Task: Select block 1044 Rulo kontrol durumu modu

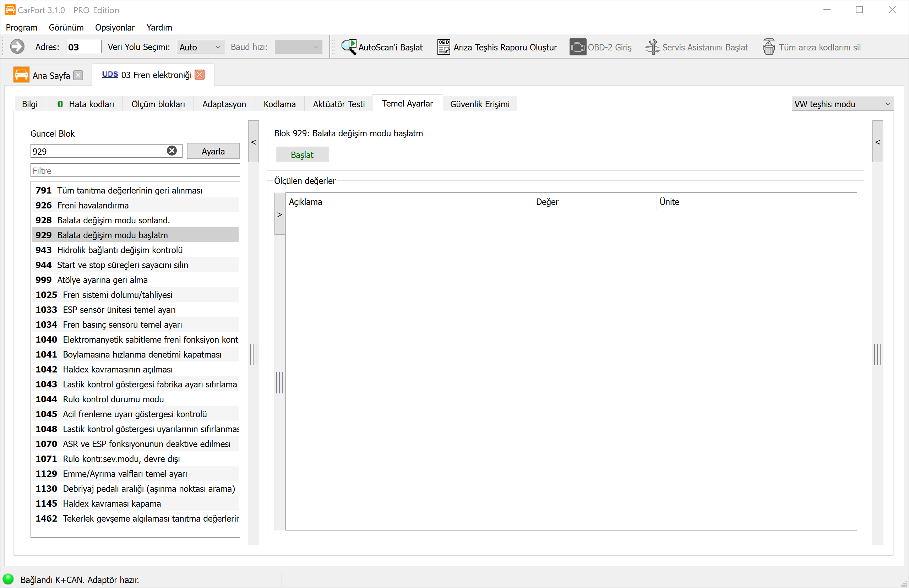Action: [136, 399]
